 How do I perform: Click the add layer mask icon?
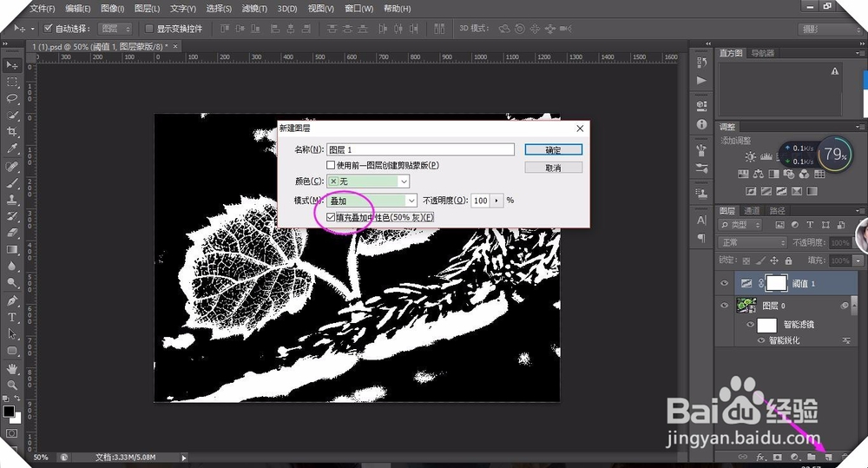[x=778, y=457]
